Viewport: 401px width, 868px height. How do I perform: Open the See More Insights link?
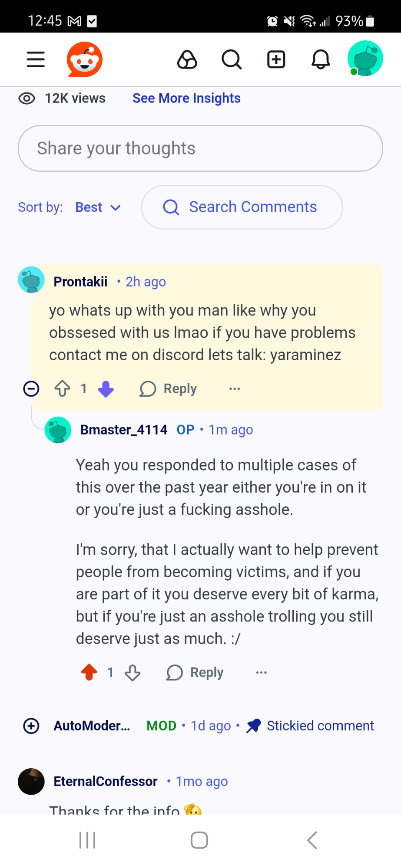point(186,99)
